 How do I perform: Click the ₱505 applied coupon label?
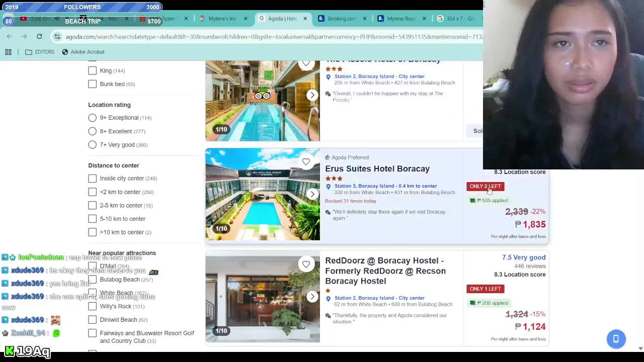489,201
